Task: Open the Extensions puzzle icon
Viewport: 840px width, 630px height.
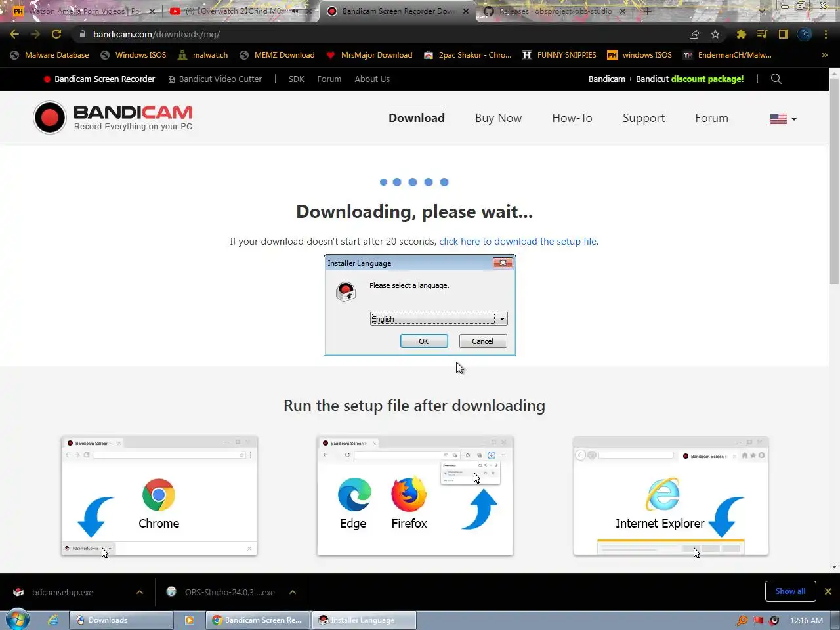Action: pyautogui.click(x=742, y=34)
